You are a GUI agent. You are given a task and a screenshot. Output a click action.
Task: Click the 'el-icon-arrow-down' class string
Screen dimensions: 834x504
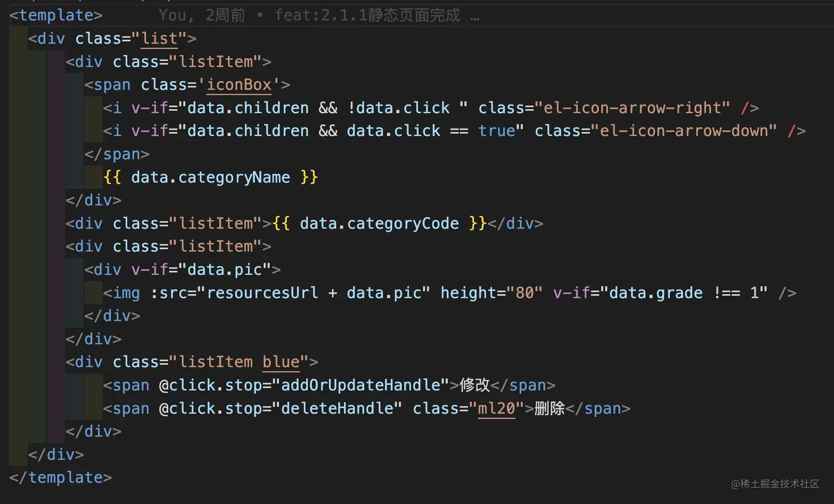[x=684, y=131]
